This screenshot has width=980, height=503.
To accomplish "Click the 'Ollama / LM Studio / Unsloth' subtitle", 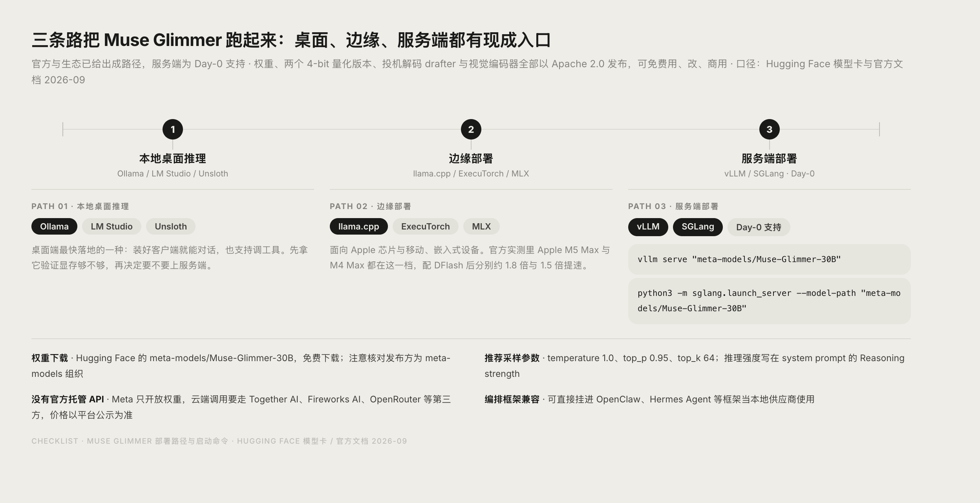I will pyautogui.click(x=173, y=174).
